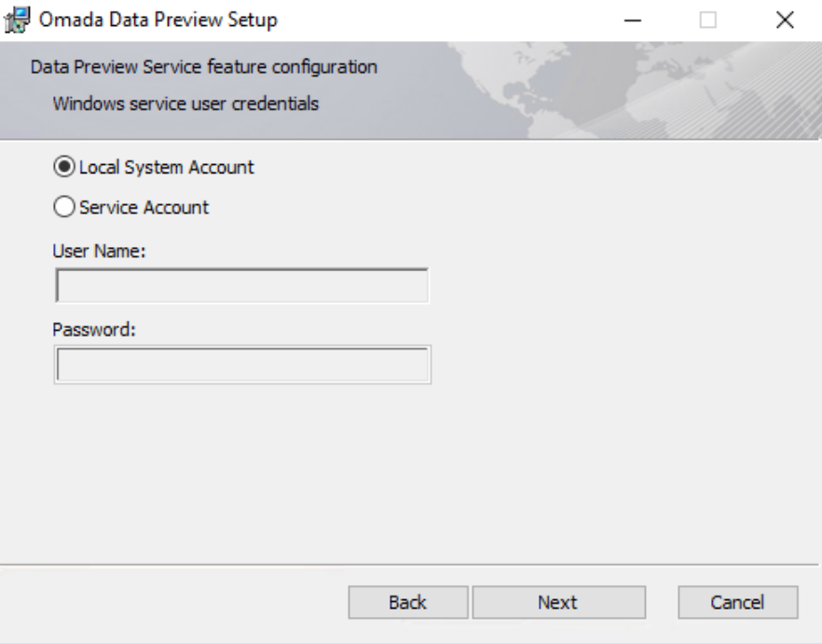Select the Local System Account radio button
The height and width of the screenshot is (644, 822).
(x=64, y=167)
